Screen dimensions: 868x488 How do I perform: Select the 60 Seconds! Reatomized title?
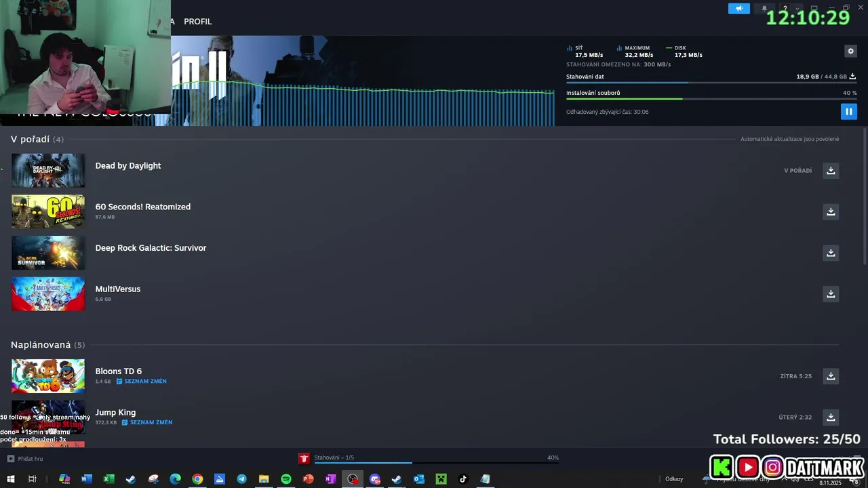[x=143, y=207]
